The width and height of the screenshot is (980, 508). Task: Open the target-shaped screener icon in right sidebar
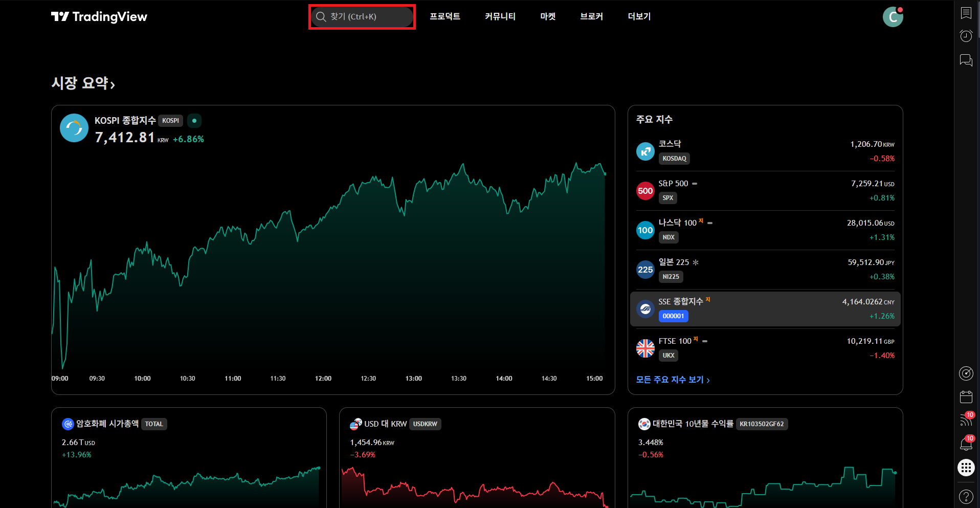966,373
